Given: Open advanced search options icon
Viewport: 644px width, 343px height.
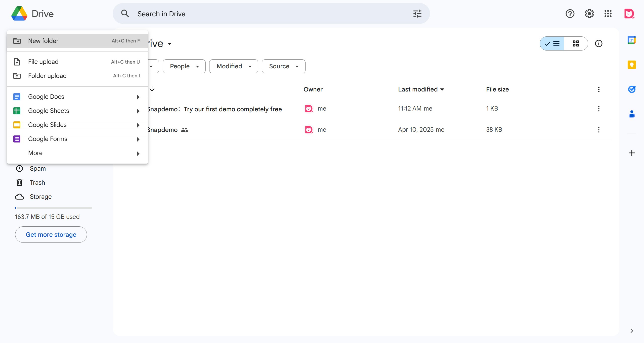Looking at the screenshot, I should pos(417,14).
